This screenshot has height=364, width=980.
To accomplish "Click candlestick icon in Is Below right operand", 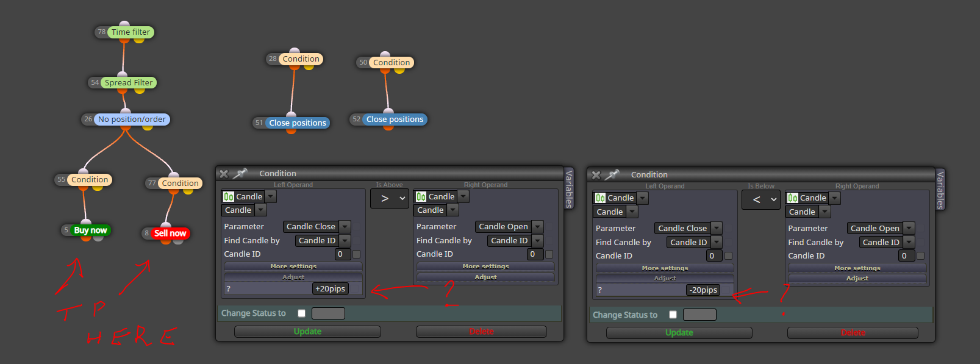I will [793, 198].
